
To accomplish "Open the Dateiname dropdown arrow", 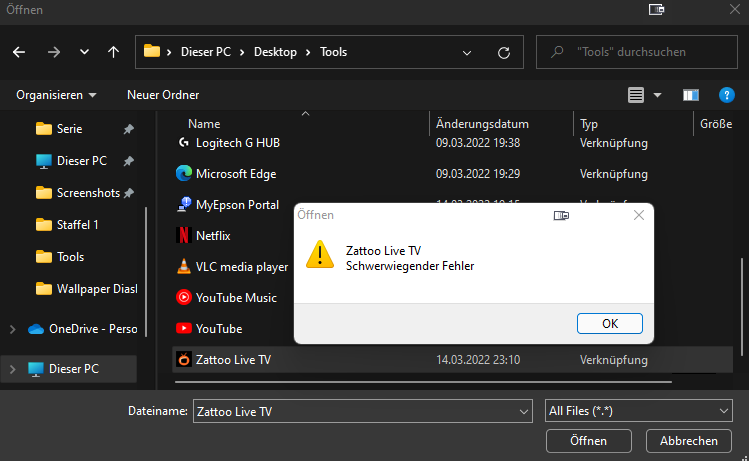I will coord(524,411).
